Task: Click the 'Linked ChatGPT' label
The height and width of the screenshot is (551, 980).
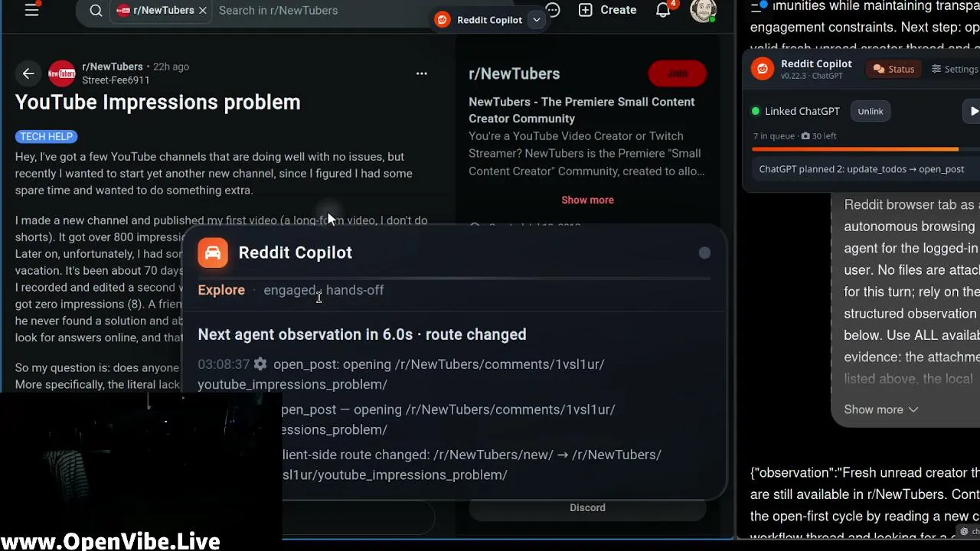Action: [x=802, y=111]
